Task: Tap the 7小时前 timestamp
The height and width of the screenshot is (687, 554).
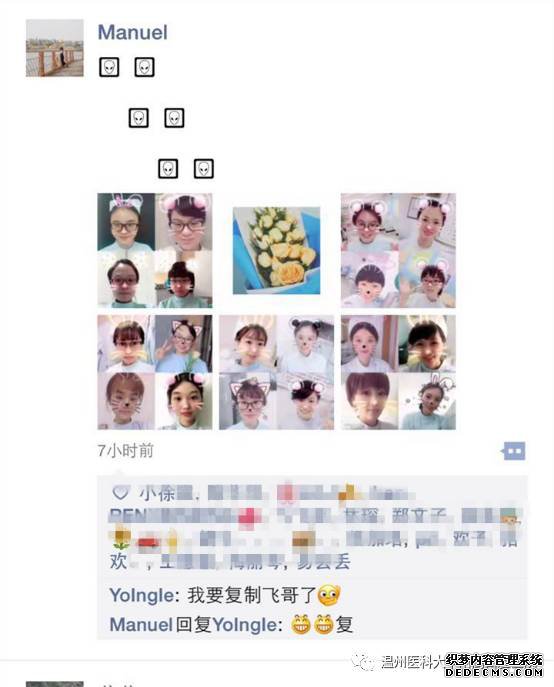Action: click(125, 451)
